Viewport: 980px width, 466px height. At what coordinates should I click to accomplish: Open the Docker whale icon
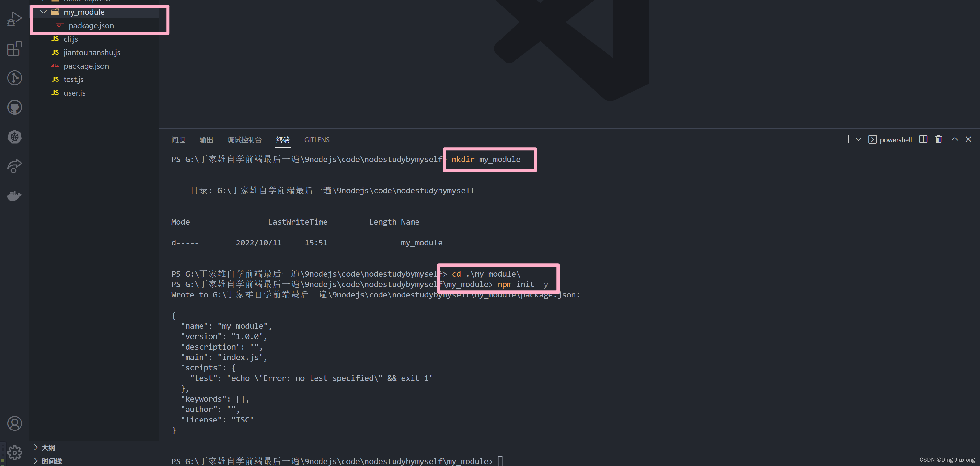pyautogui.click(x=14, y=195)
